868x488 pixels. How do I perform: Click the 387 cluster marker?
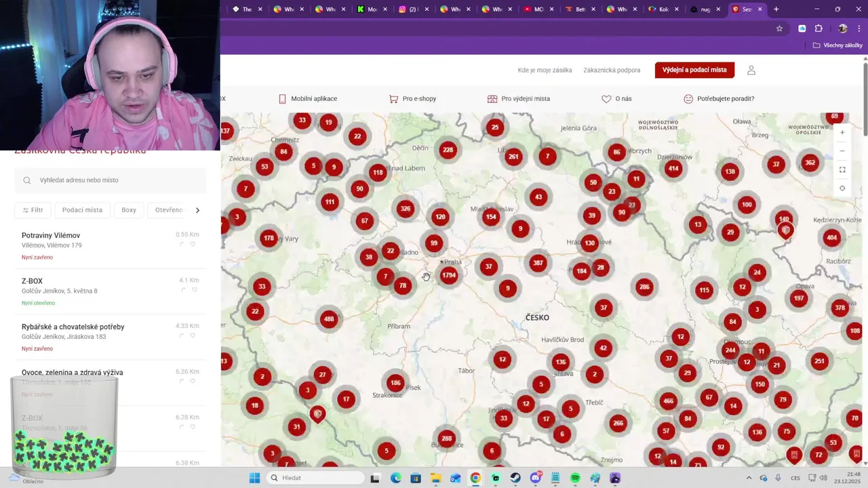pyautogui.click(x=538, y=263)
